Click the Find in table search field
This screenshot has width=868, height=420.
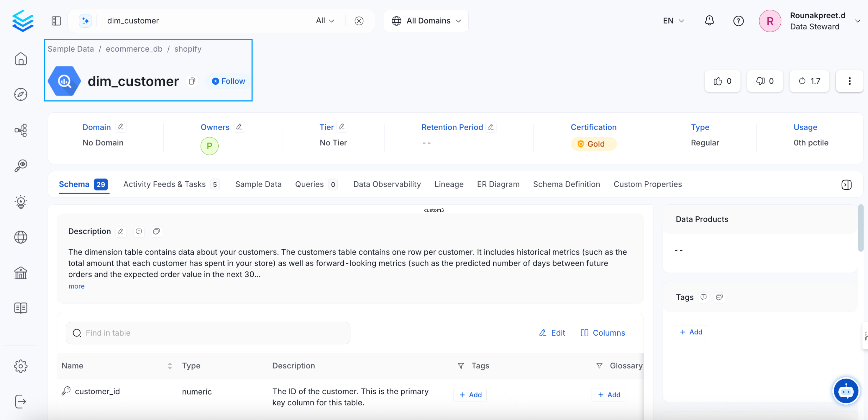click(x=208, y=333)
